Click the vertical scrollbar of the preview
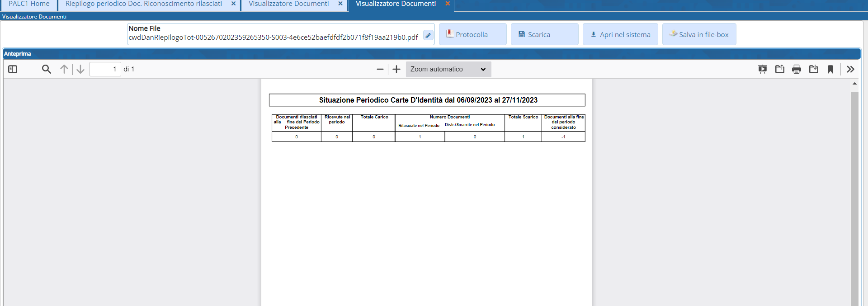Screen dimensions: 868x306 [x=854, y=199]
